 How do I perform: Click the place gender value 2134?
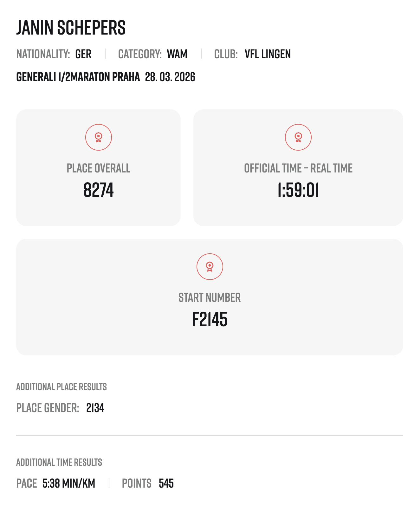pos(95,408)
